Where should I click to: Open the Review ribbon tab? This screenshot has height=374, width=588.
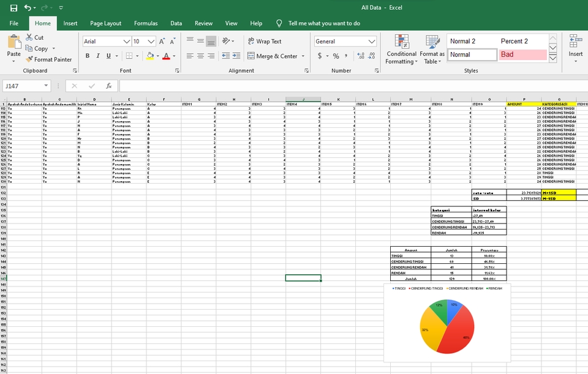click(x=203, y=23)
